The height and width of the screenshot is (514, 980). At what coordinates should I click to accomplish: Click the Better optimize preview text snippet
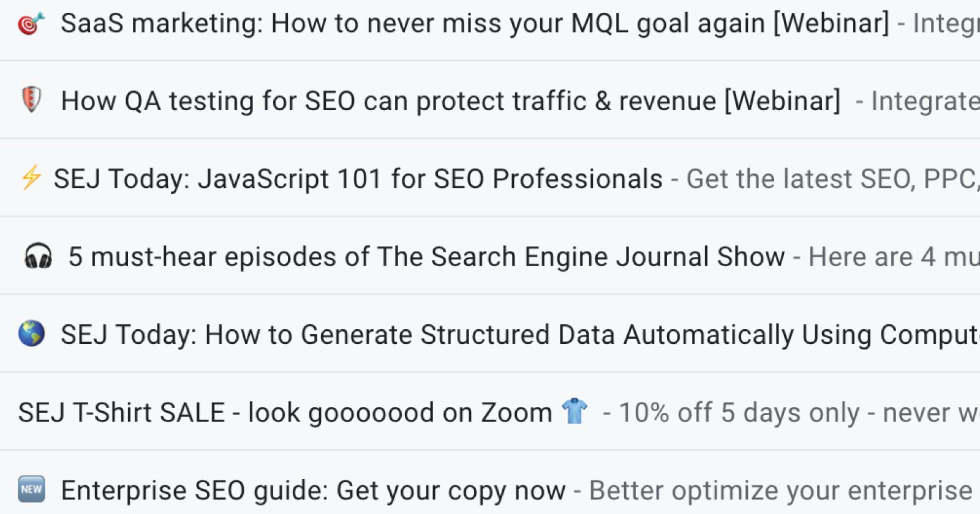click(x=778, y=490)
